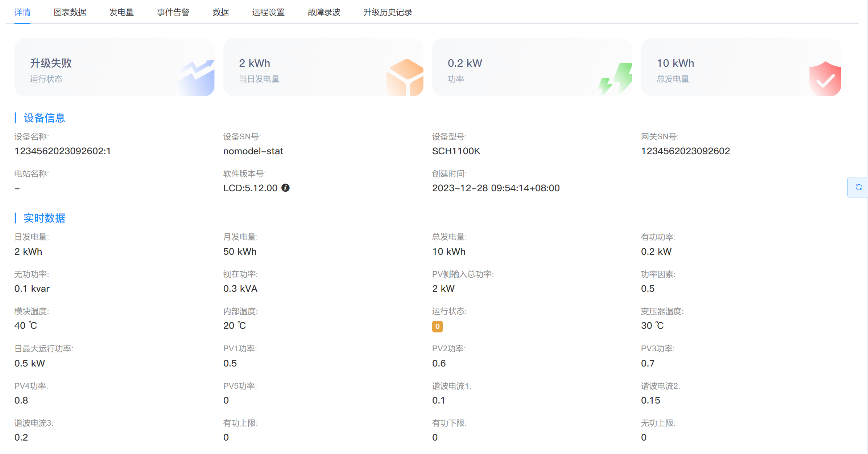Select the 数据 tab
The height and width of the screenshot is (454, 868).
pos(220,12)
